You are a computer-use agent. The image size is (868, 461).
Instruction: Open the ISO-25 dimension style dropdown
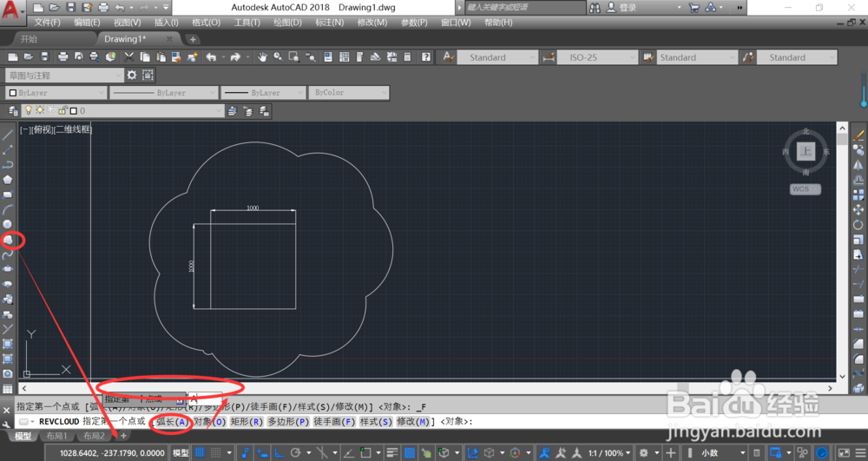(x=597, y=57)
